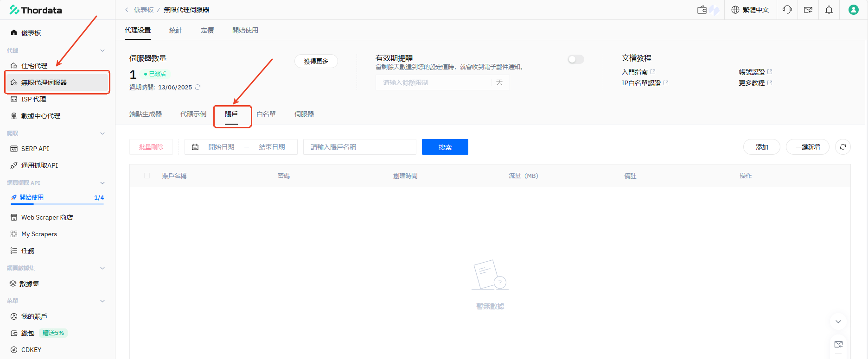Check the select-all checkbox in table header
This screenshot has height=359, width=868.
tap(147, 176)
